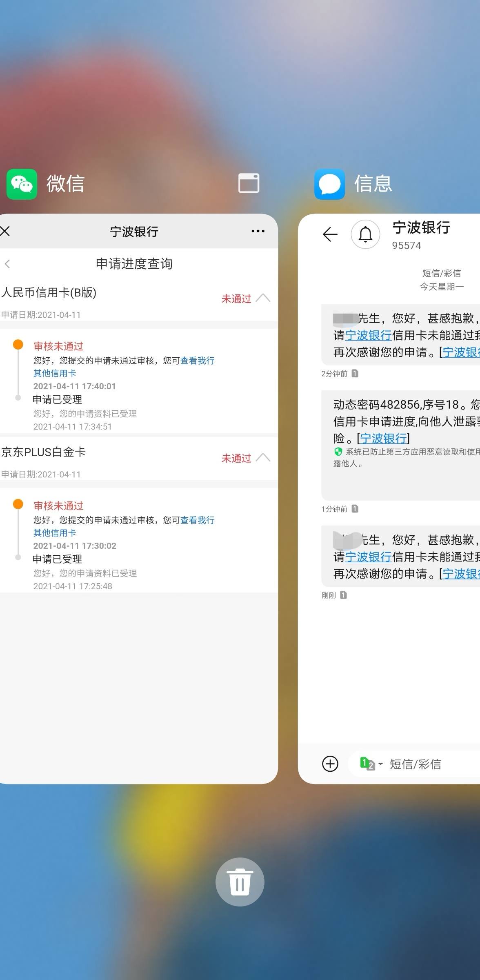The height and width of the screenshot is (980, 480).
Task: Tap 未通过 status for 京东PLUS白金卡
Action: [236, 458]
